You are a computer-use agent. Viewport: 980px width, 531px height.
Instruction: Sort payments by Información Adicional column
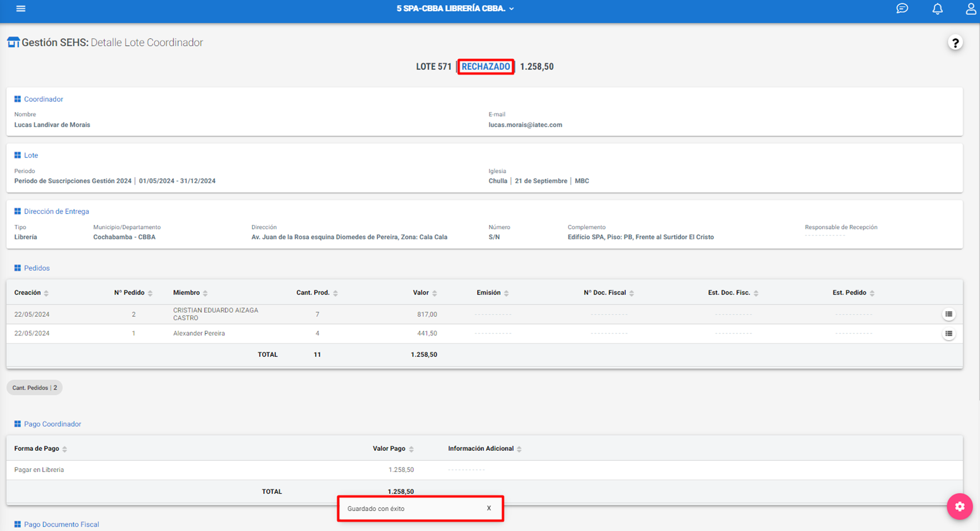[484, 449]
